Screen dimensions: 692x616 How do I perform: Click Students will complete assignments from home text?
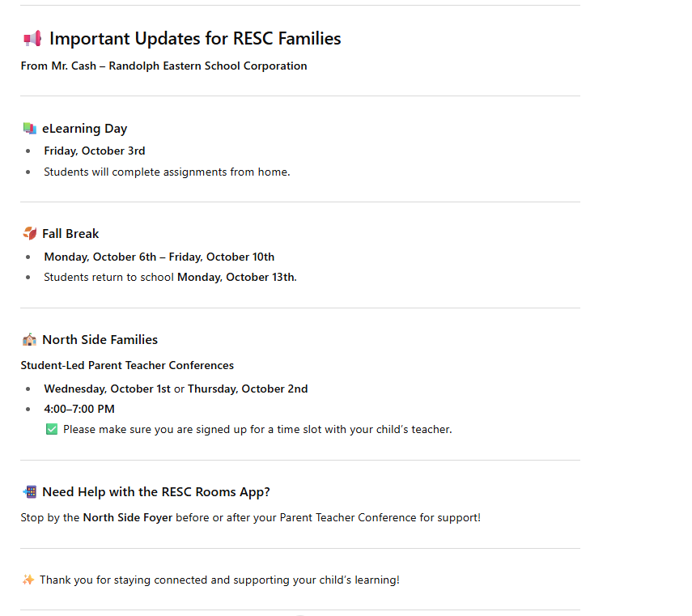pyautogui.click(x=167, y=172)
